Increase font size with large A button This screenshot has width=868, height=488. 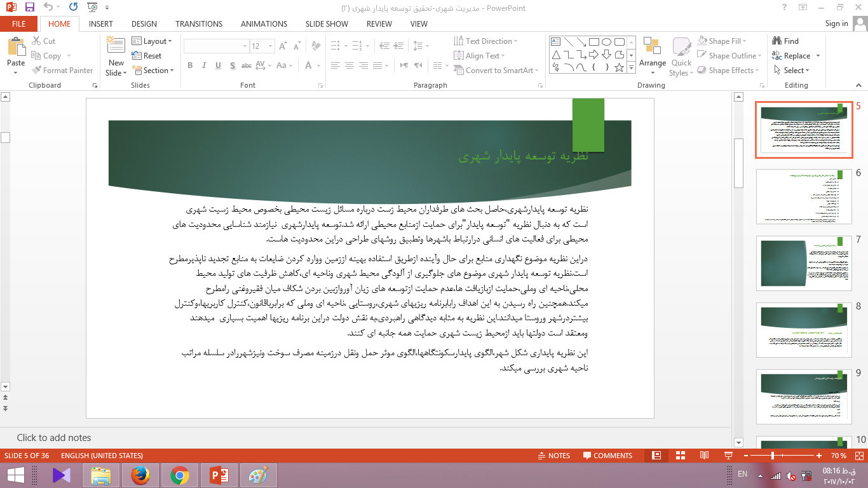(283, 46)
